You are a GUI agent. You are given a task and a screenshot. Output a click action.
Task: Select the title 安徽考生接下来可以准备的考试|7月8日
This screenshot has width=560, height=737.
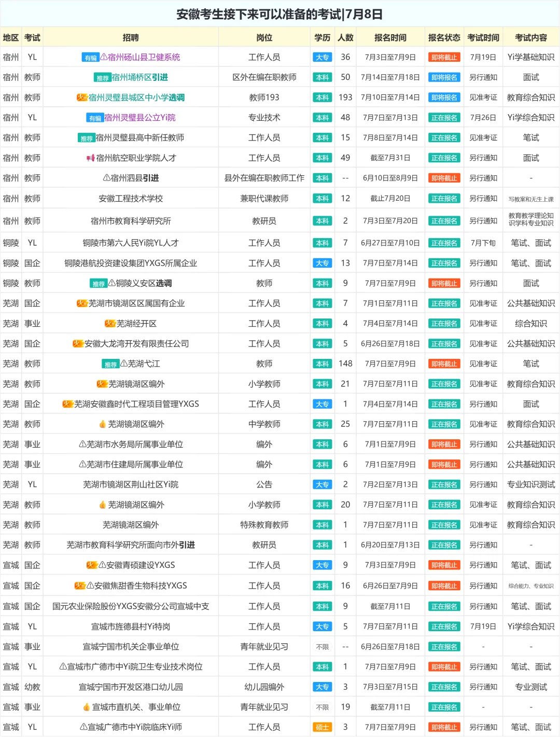pos(280,14)
